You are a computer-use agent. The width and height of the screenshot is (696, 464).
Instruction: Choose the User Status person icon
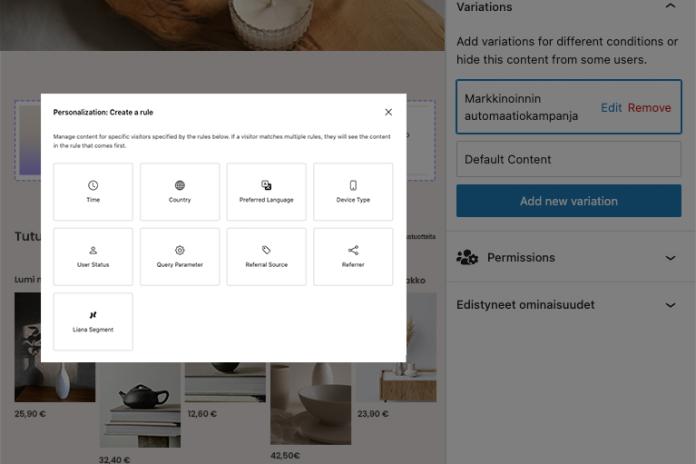click(93, 250)
